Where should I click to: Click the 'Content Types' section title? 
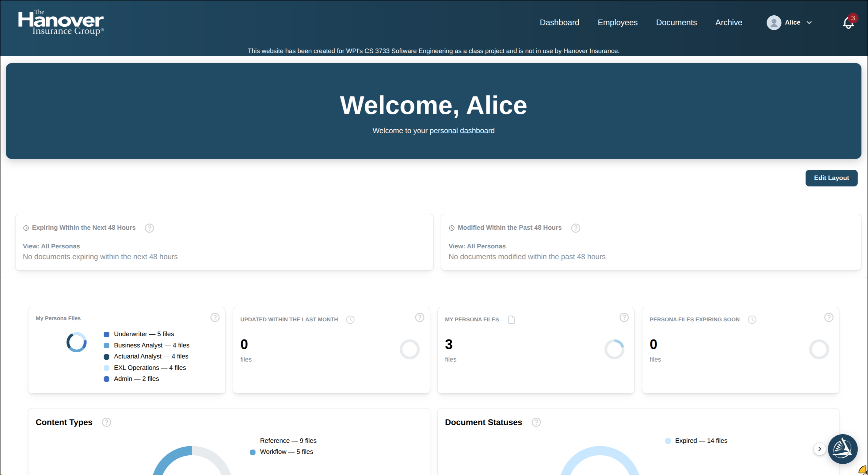(64, 422)
